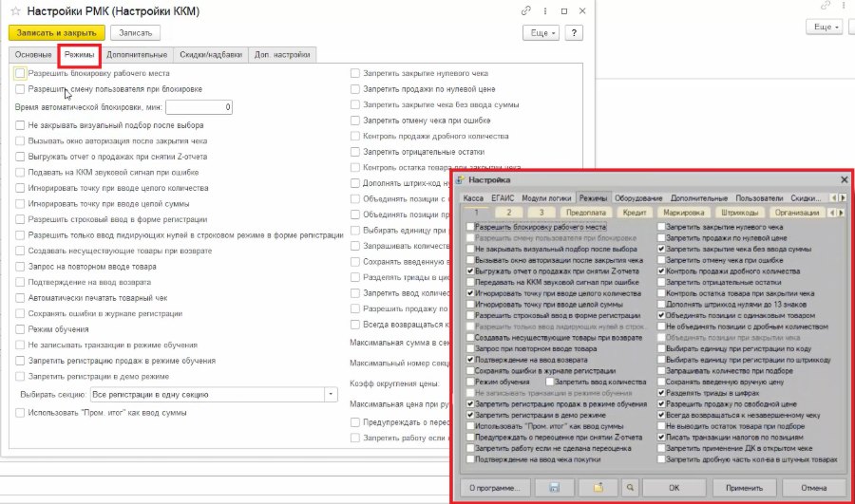Check Запретить ввод количества in Настройка dialog
855x504 pixels.
point(550,382)
